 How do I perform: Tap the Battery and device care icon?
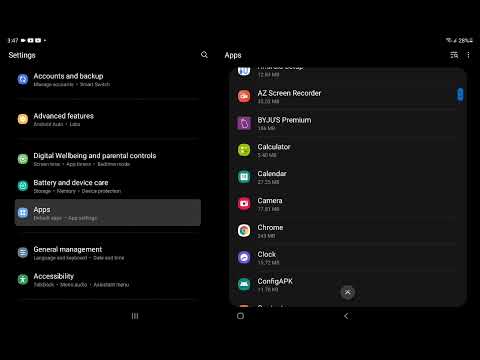[x=23, y=186]
